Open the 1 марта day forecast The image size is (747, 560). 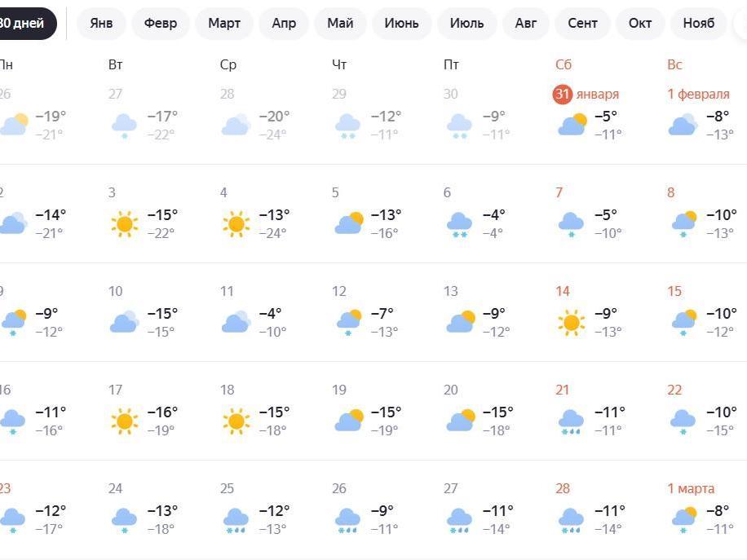(x=691, y=488)
